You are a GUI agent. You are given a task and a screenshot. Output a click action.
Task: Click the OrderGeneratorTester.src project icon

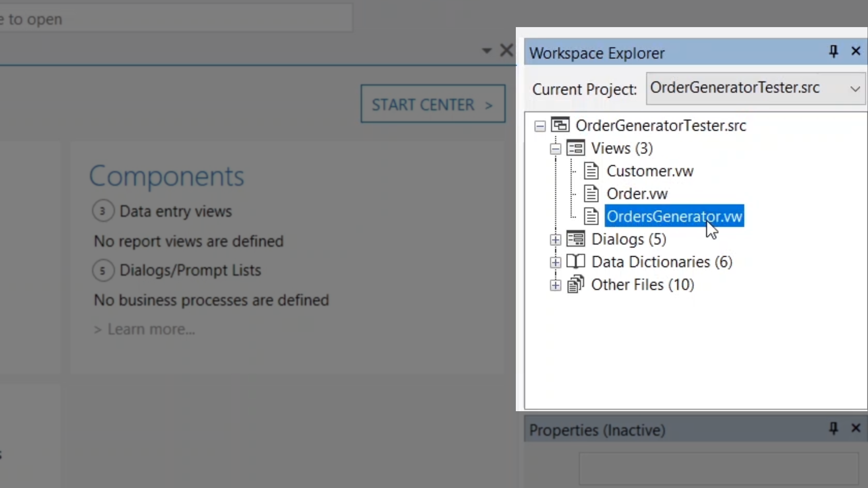pos(560,125)
